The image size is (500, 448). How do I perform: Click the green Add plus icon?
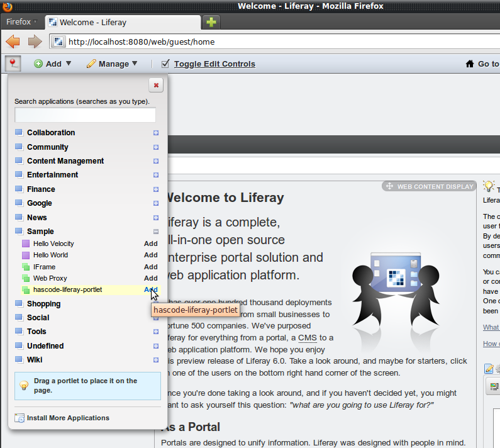(x=38, y=64)
